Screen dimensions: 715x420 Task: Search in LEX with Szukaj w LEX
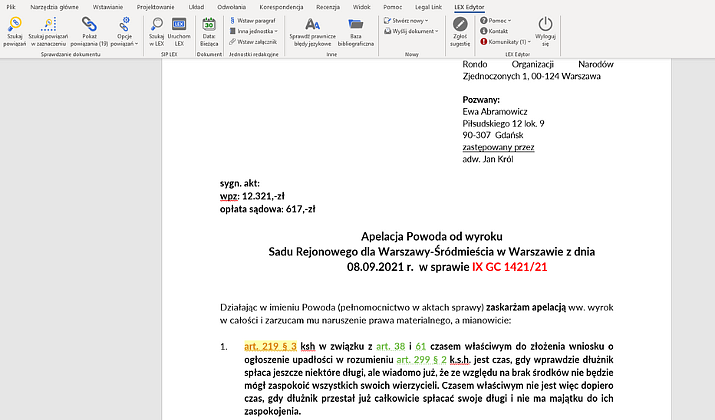pos(156,25)
